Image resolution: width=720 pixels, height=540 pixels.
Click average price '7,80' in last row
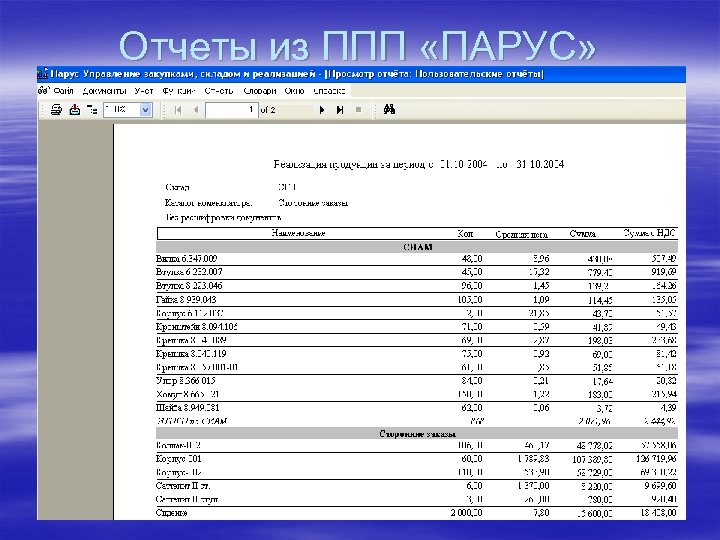coord(541,512)
